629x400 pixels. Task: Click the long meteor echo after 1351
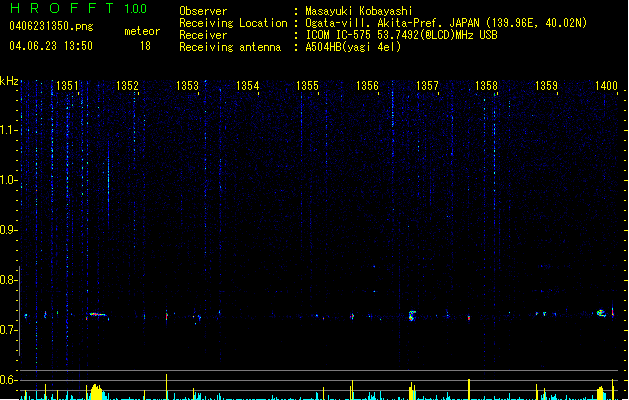tap(97, 316)
